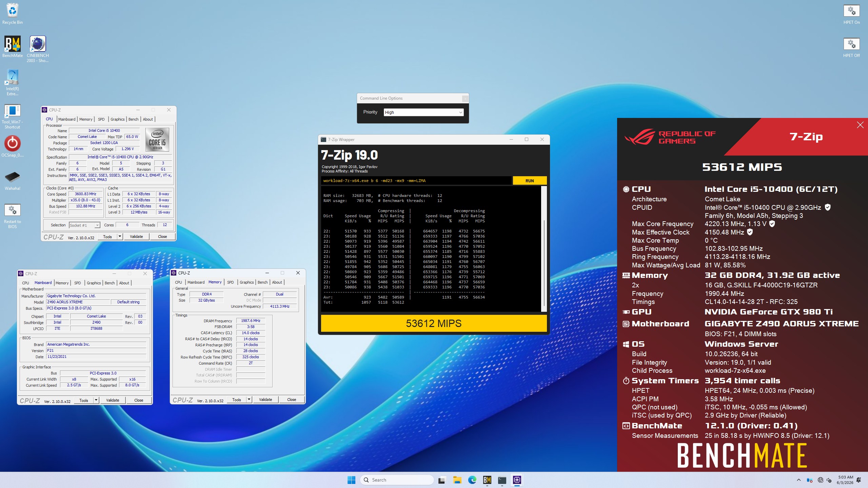This screenshot has height=488, width=868.
Task: Switch to Mainboard tab in CPU-Z CPU window
Action: pyautogui.click(x=67, y=119)
